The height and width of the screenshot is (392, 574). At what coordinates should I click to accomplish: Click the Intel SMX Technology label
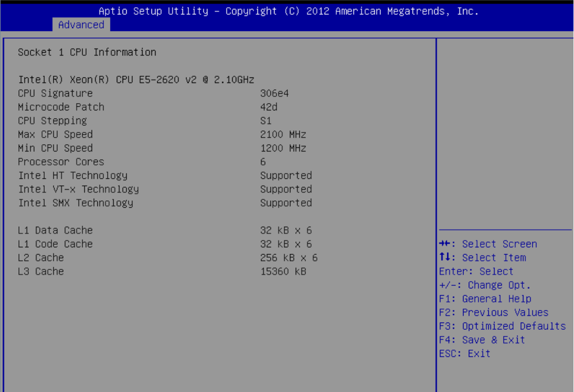(76, 203)
